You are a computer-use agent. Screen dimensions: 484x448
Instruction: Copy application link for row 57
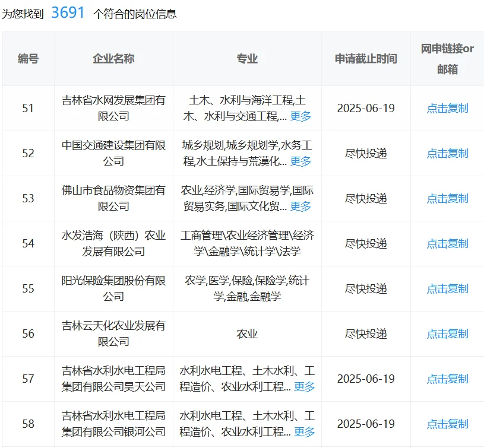point(447,379)
